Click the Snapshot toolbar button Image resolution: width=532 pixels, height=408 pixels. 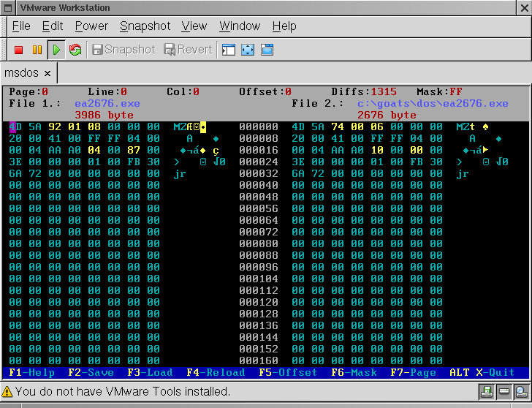tap(123, 50)
